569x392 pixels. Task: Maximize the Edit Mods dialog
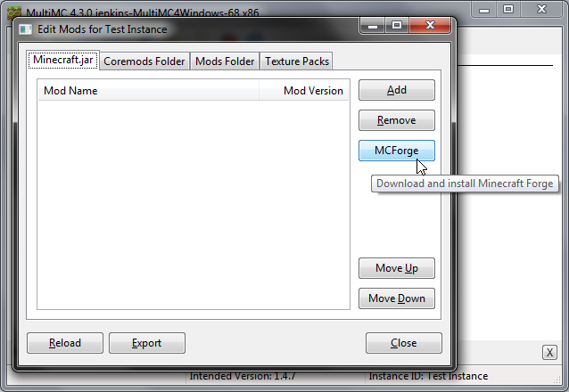tap(397, 25)
